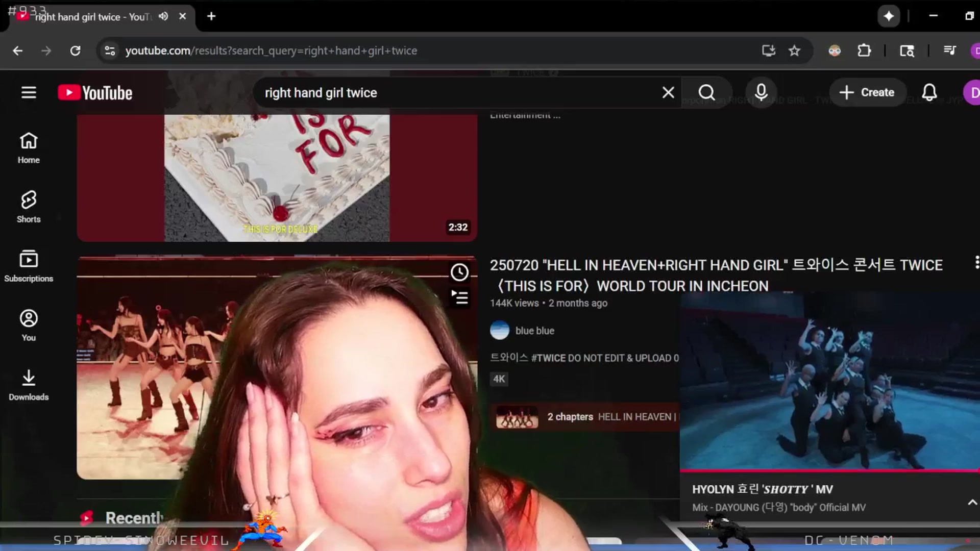Reload the YouTube page
The image size is (980, 551).
pyautogui.click(x=75, y=51)
